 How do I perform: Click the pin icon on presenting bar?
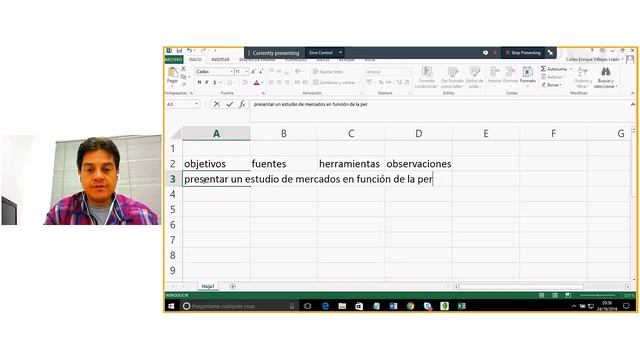click(x=550, y=53)
